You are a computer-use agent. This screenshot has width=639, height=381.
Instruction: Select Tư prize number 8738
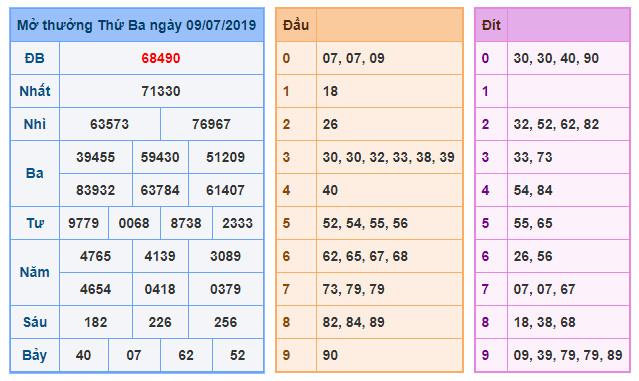click(x=186, y=223)
